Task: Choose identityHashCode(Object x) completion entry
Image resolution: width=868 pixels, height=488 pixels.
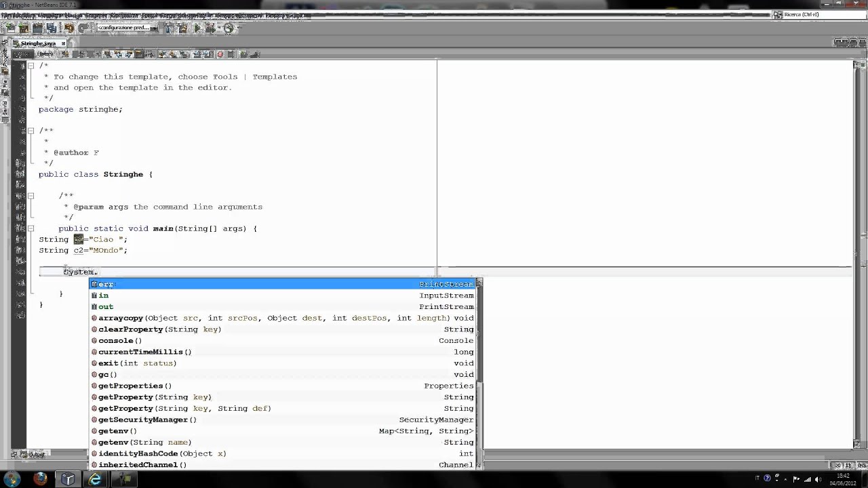Action: pos(283,453)
